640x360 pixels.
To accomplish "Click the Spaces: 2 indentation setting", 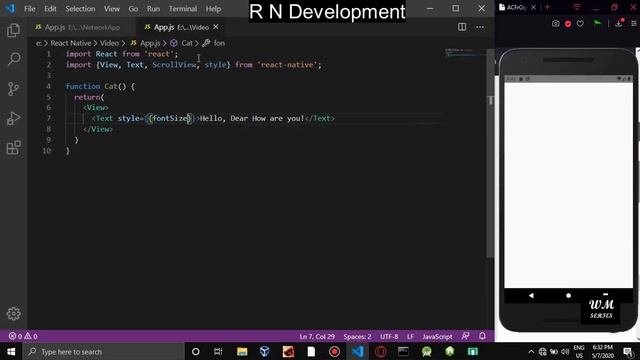I will [357, 336].
